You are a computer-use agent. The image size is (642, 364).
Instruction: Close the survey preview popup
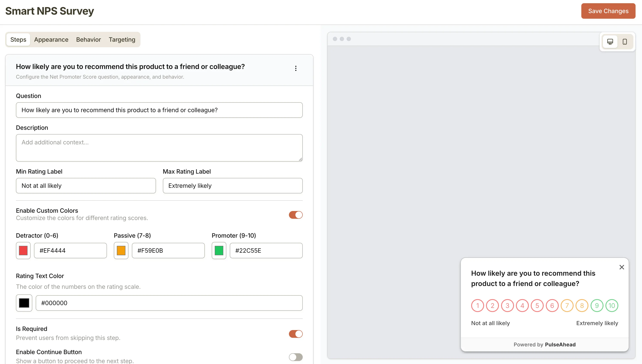point(622,267)
